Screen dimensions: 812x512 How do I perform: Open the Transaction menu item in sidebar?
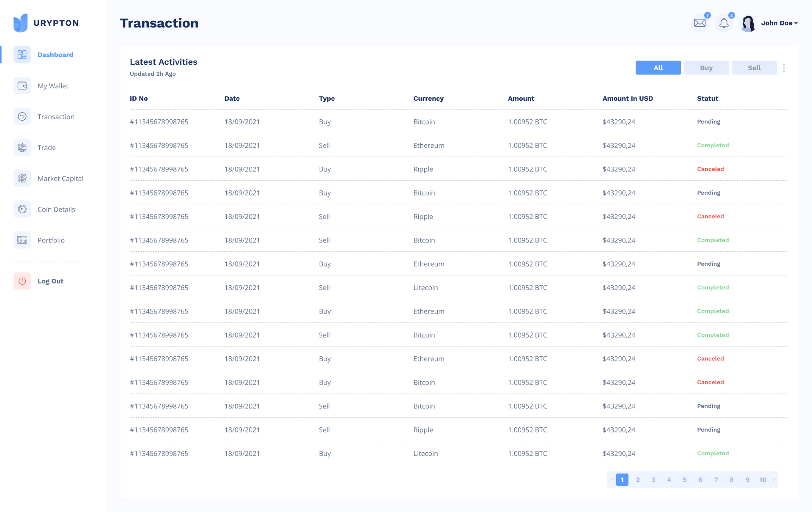pos(56,117)
